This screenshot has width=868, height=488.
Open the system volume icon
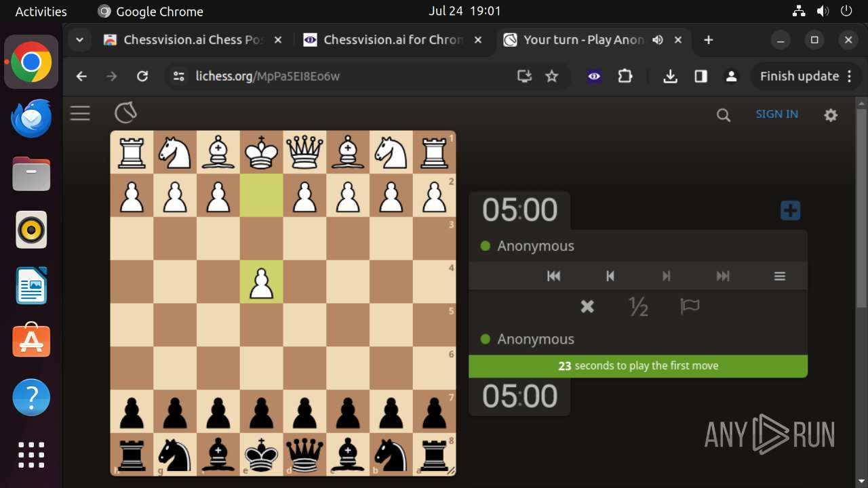click(x=823, y=11)
